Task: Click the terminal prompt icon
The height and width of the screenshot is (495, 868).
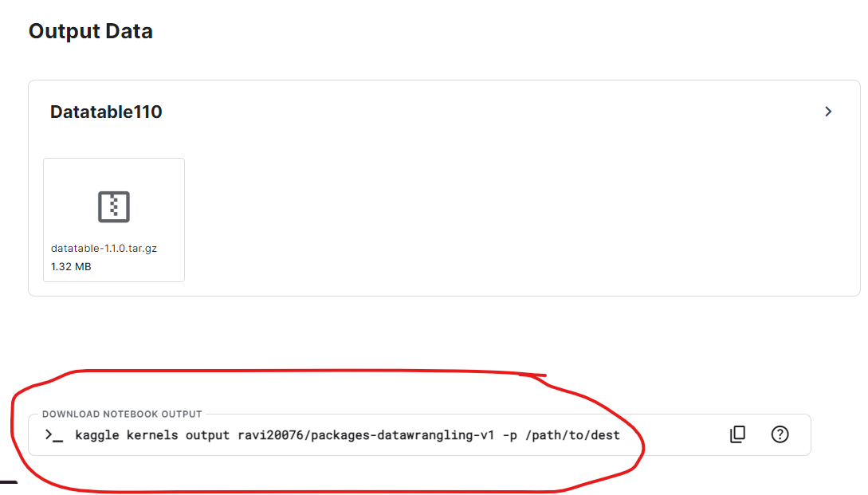Action: pos(54,435)
